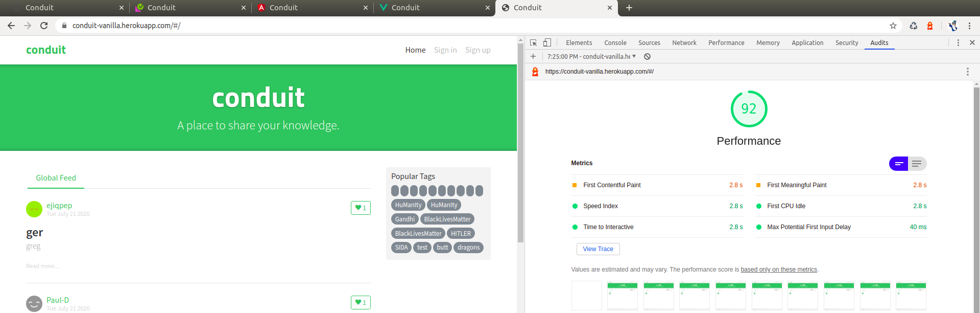Screen dimensions: 980x313
Task: Select the Application panel
Action: pyautogui.click(x=807, y=43)
